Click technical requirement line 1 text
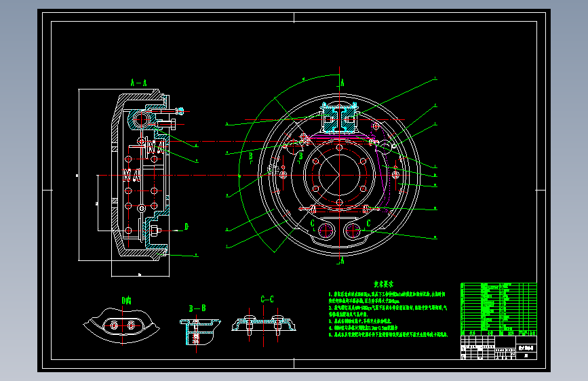The height and width of the screenshot is (381, 588). pyautogui.click(x=387, y=298)
